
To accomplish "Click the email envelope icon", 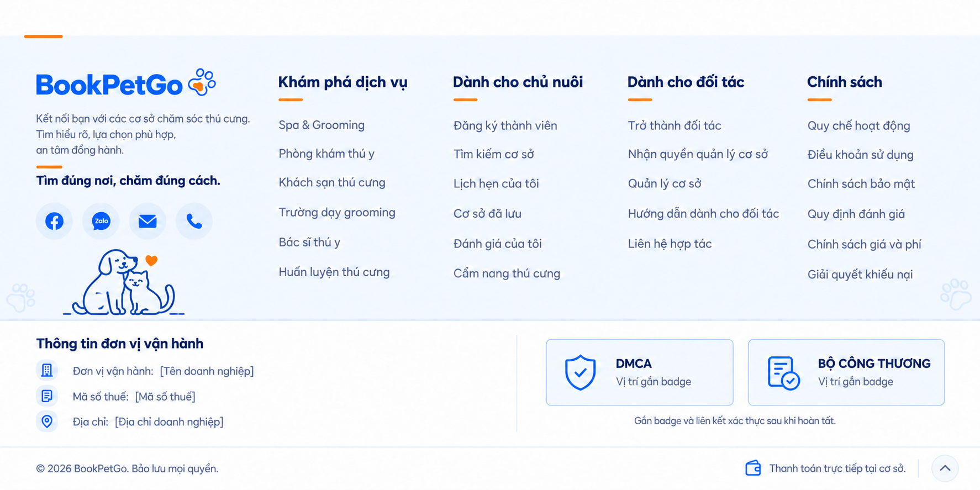I will tap(147, 221).
